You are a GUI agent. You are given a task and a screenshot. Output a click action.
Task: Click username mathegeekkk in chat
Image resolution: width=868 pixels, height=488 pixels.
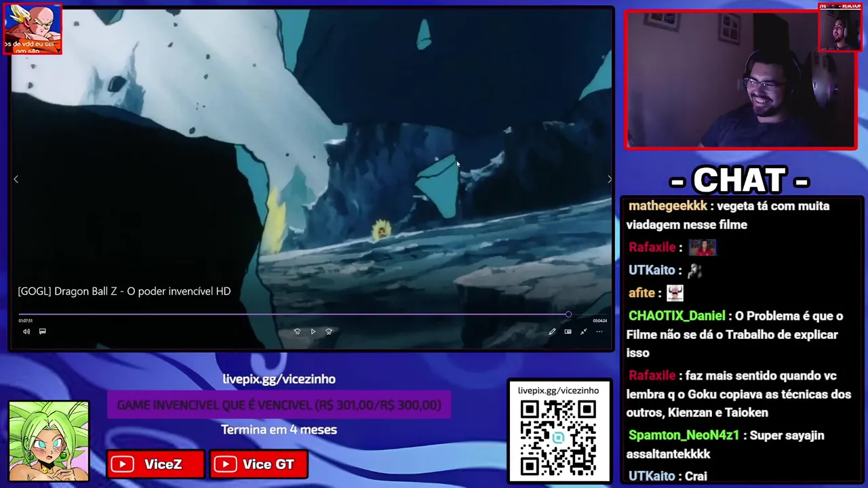(668, 206)
